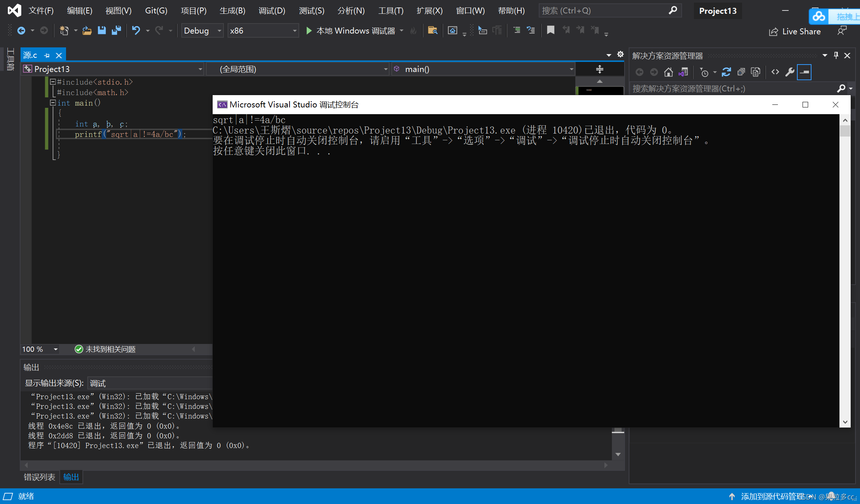This screenshot has height=504, width=860.
Task: Open the 工具(T) menu
Action: (x=391, y=10)
